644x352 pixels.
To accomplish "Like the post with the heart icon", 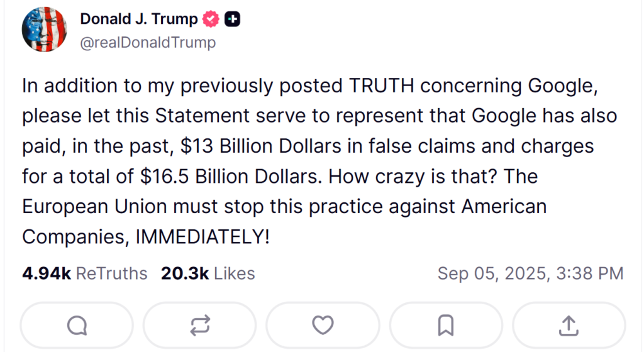I will (323, 325).
